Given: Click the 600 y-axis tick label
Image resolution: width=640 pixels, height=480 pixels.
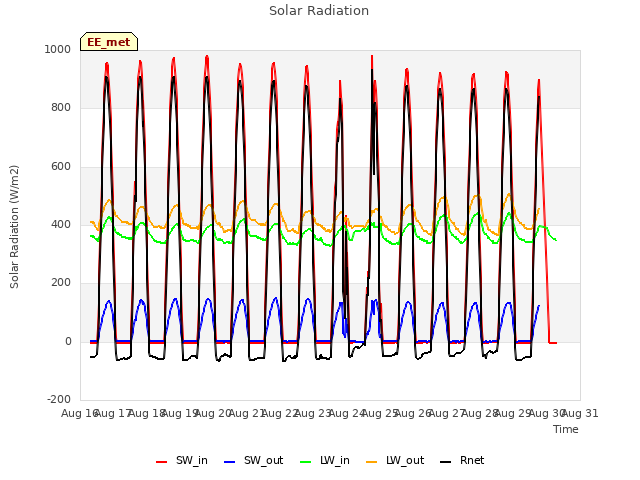Looking at the screenshot, I should click(61, 166).
